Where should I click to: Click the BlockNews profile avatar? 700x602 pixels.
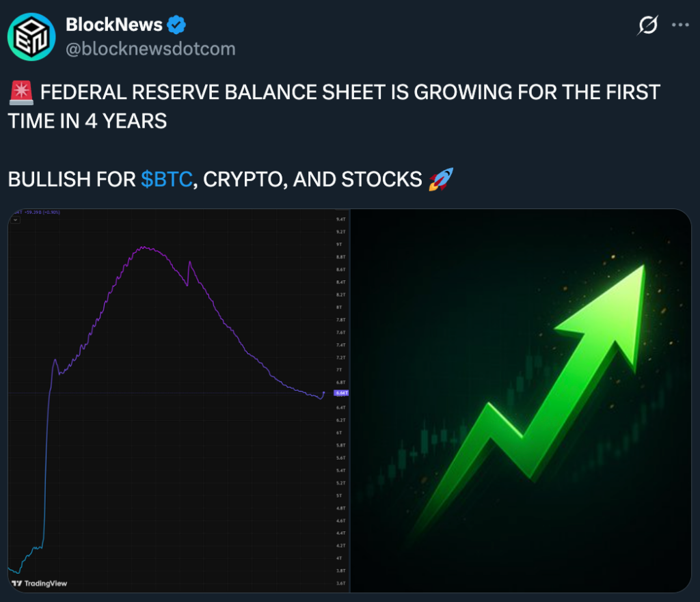point(31,36)
